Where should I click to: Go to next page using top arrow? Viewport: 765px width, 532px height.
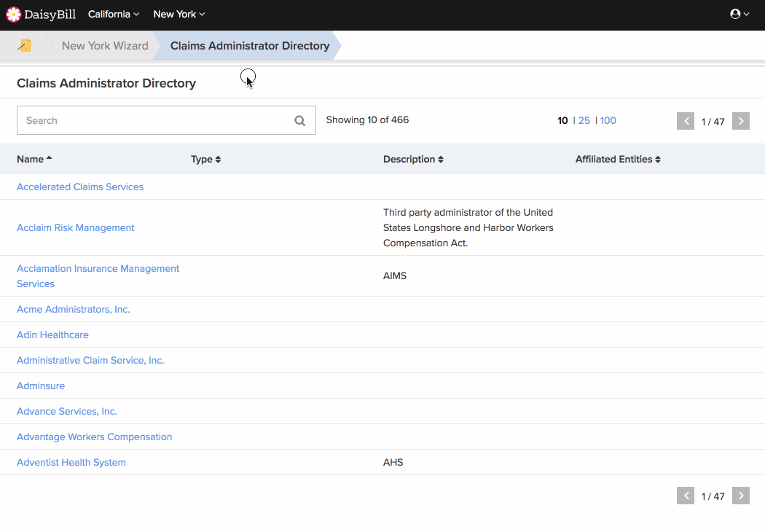click(741, 121)
